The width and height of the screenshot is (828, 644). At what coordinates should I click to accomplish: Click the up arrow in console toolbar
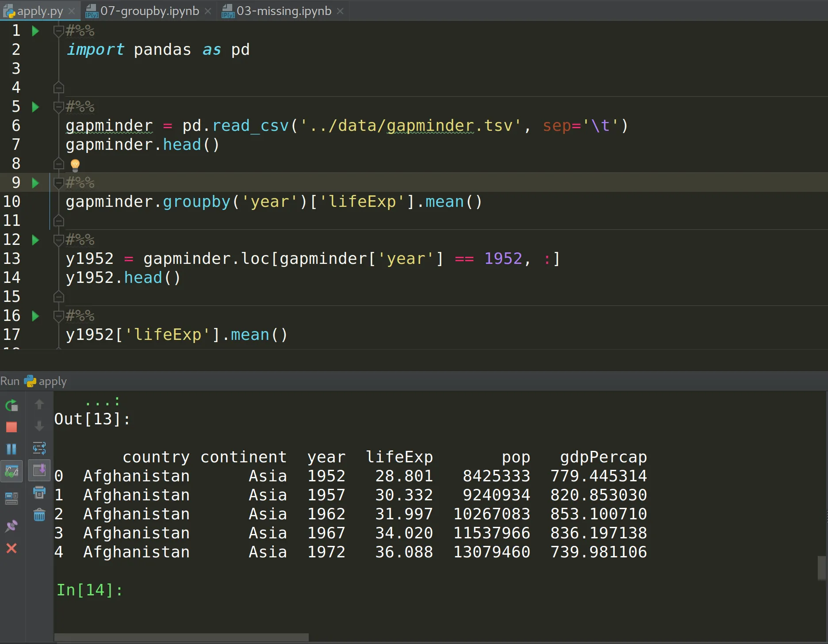coord(39,404)
